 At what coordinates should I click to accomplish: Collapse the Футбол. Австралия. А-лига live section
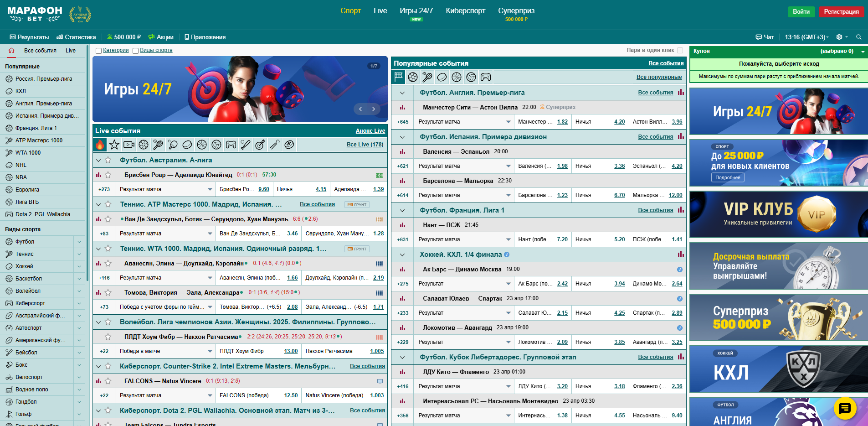coord(98,160)
